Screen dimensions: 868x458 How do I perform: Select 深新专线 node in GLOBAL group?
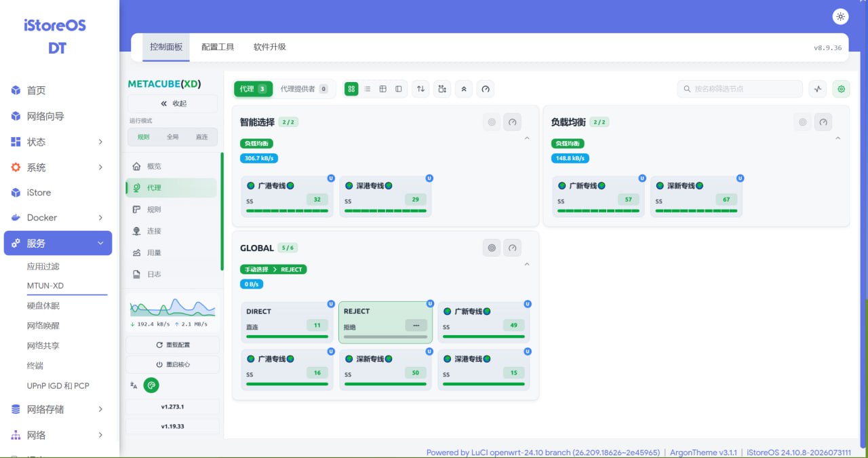click(385, 370)
